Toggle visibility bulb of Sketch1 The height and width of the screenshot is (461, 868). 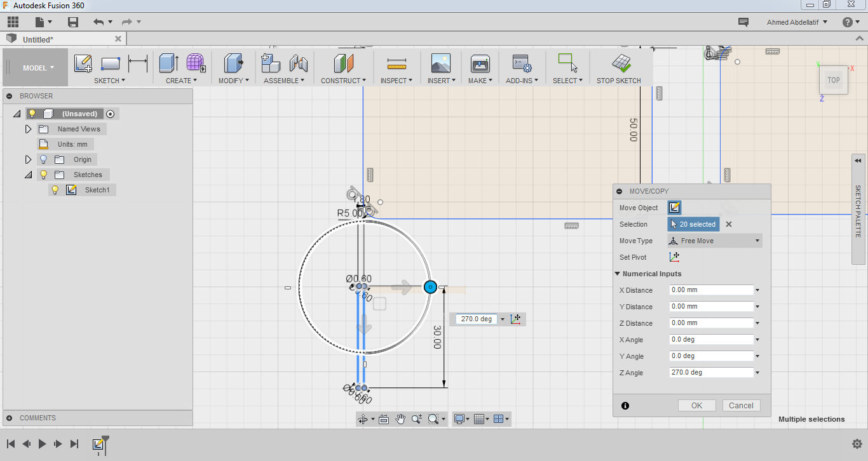coord(55,190)
